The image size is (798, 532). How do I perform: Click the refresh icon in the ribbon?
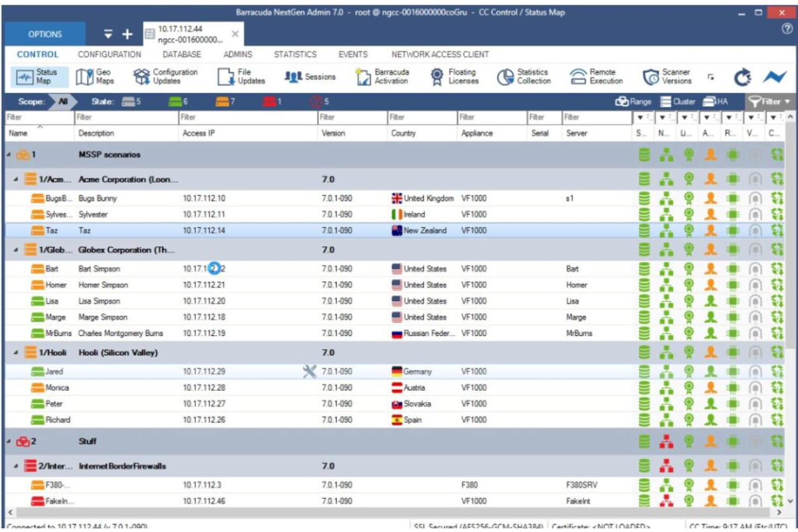[x=742, y=77]
